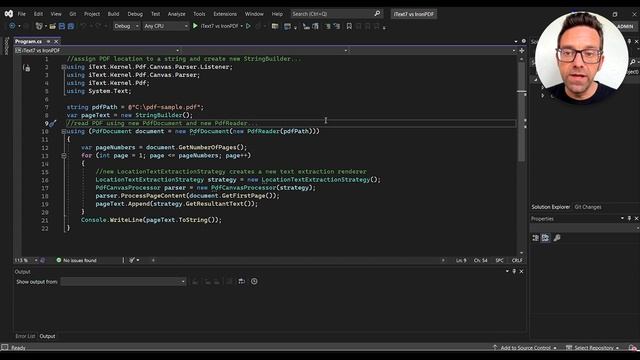Collapse the for loop at line 13
This screenshot has width=640, height=360.
click(64, 156)
